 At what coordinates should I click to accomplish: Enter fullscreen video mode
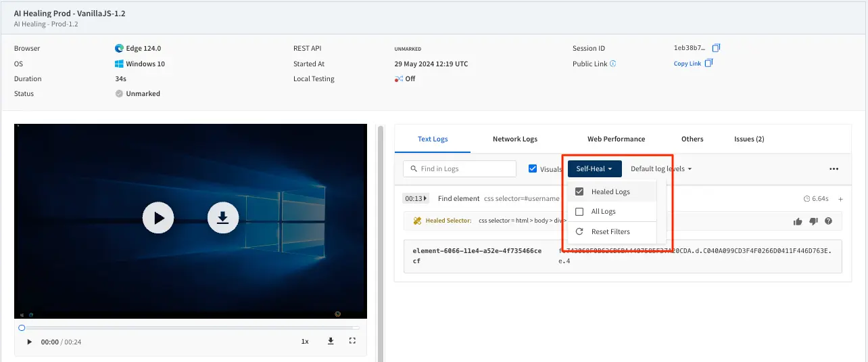[352, 341]
